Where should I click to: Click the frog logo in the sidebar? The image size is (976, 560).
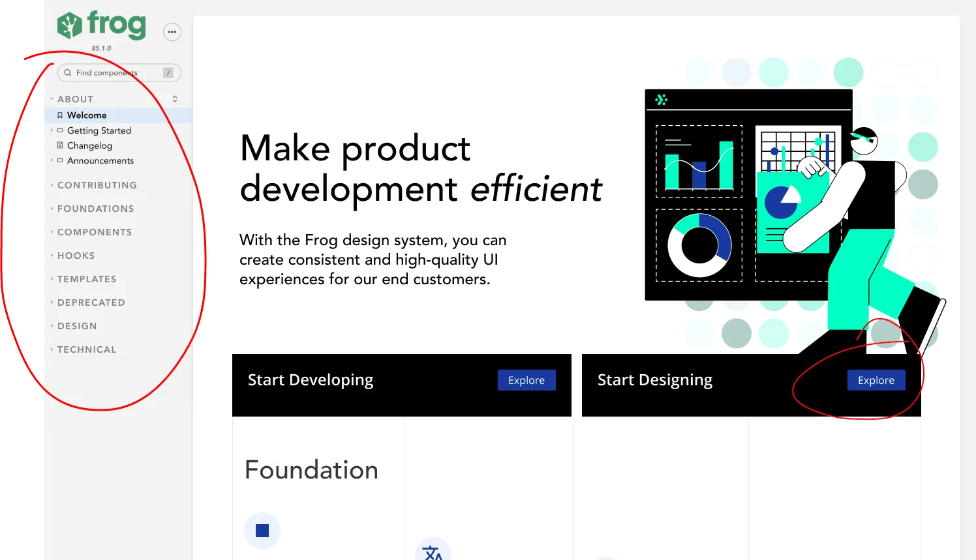101,25
